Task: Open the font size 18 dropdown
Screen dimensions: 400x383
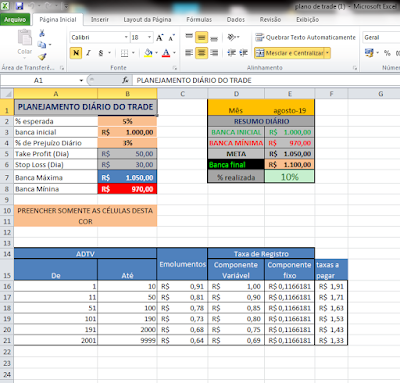Action: click(x=149, y=37)
